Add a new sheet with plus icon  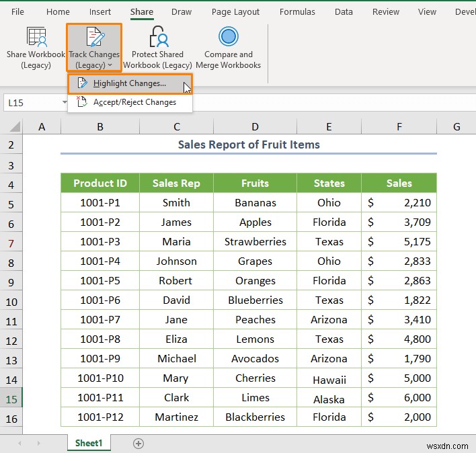pos(138,444)
